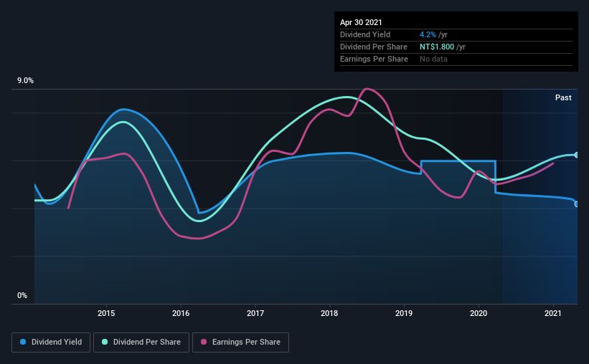The width and height of the screenshot is (589, 364).
Task: Click the 2017 x-axis label
Action: click(255, 313)
